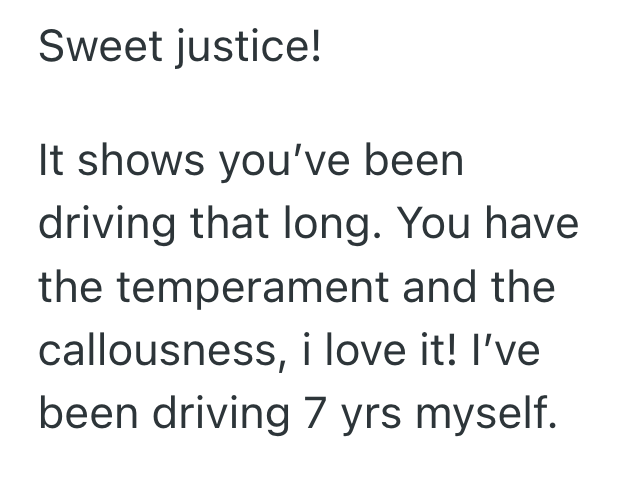Click the word "It" starting the paragraph
622x478 pixels.
tap(48, 160)
